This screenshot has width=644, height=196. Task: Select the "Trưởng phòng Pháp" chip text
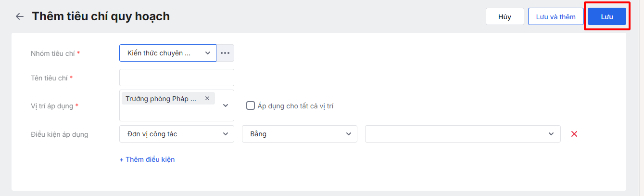point(161,98)
